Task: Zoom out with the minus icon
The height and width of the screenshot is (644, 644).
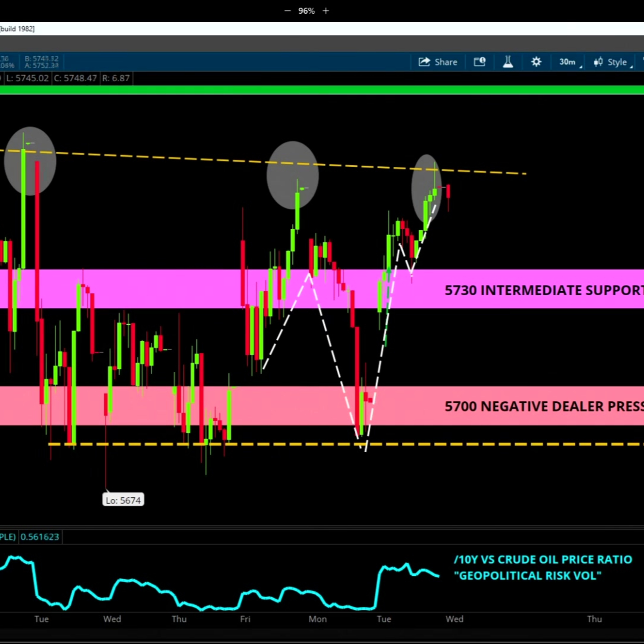Action: tap(287, 11)
